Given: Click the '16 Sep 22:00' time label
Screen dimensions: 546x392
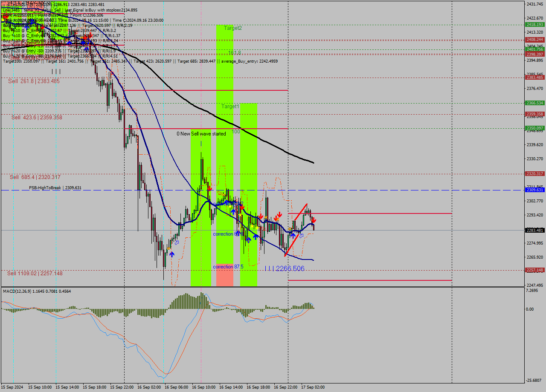Looking at the screenshot, I should point(285,387).
